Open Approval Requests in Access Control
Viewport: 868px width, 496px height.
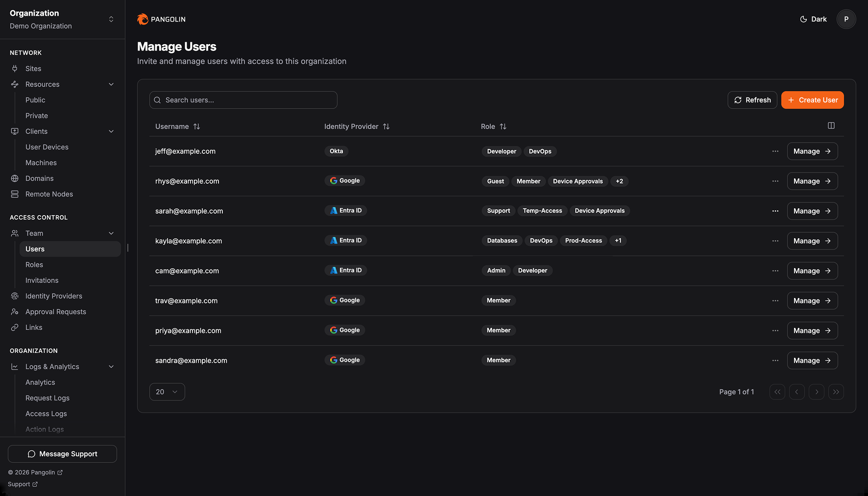(55, 311)
